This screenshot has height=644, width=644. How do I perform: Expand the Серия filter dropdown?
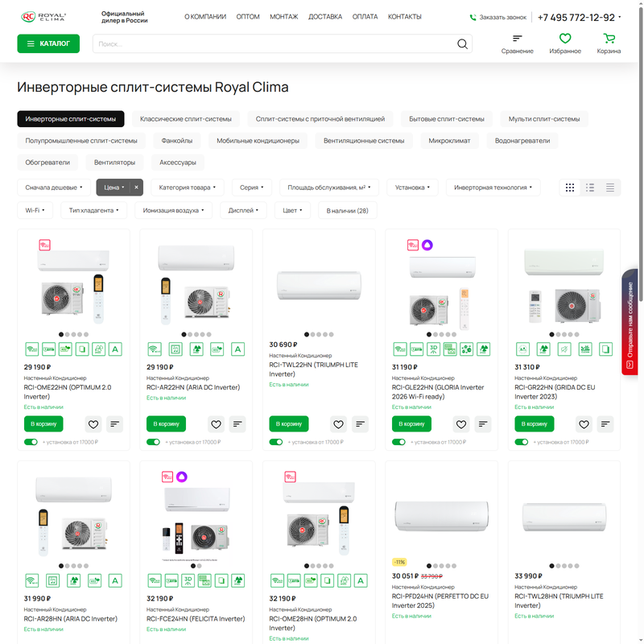coord(252,188)
